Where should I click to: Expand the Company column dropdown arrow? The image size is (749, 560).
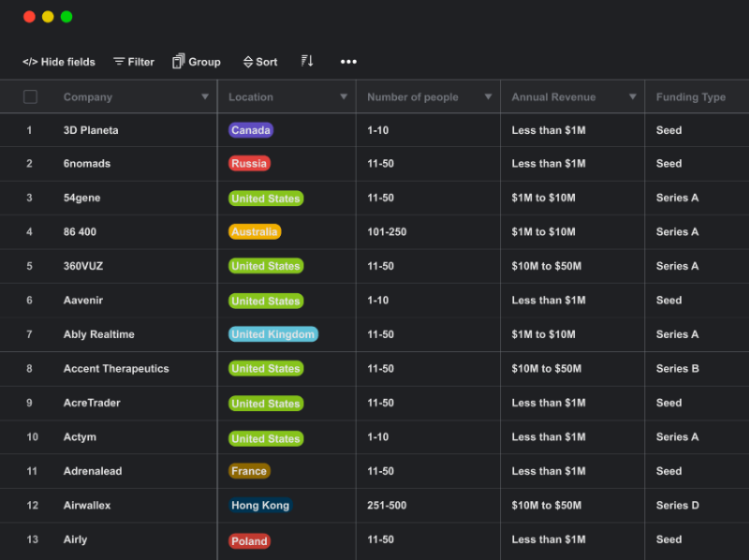tap(205, 97)
